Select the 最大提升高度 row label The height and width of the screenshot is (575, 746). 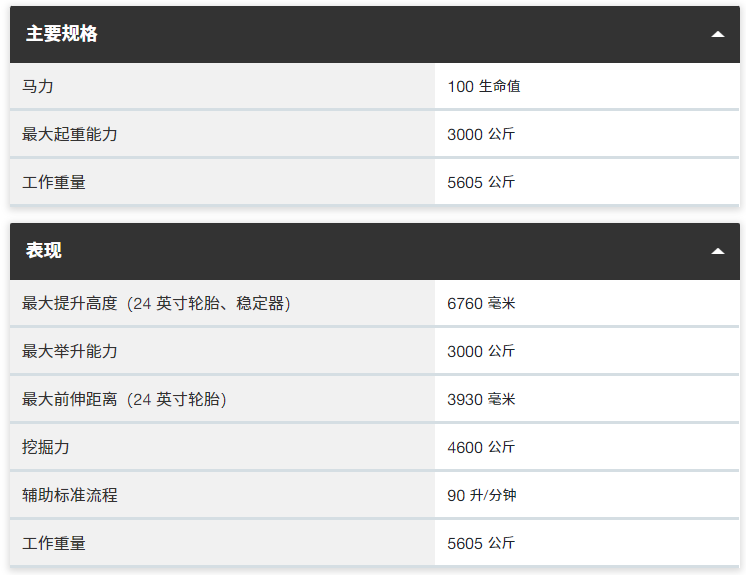pos(156,303)
